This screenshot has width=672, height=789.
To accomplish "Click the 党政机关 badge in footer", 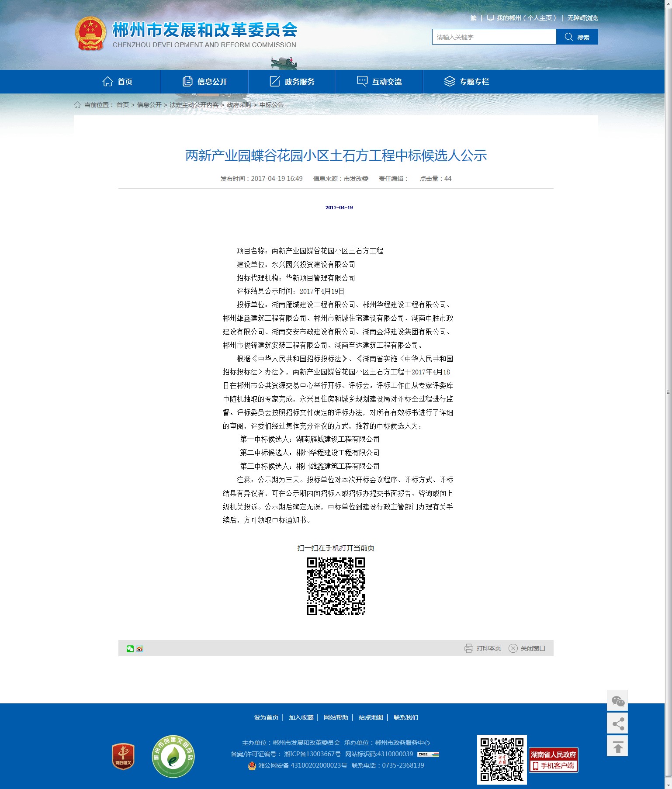I will click(x=123, y=756).
